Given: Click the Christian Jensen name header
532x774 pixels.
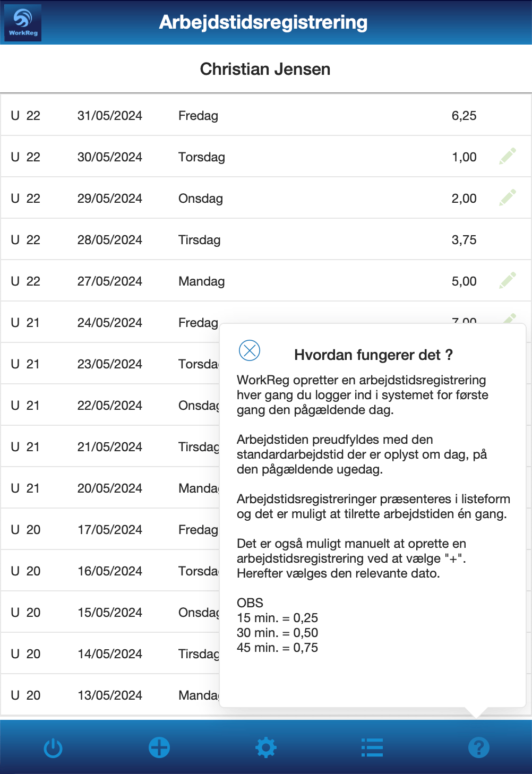Looking at the screenshot, I should [265, 69].
